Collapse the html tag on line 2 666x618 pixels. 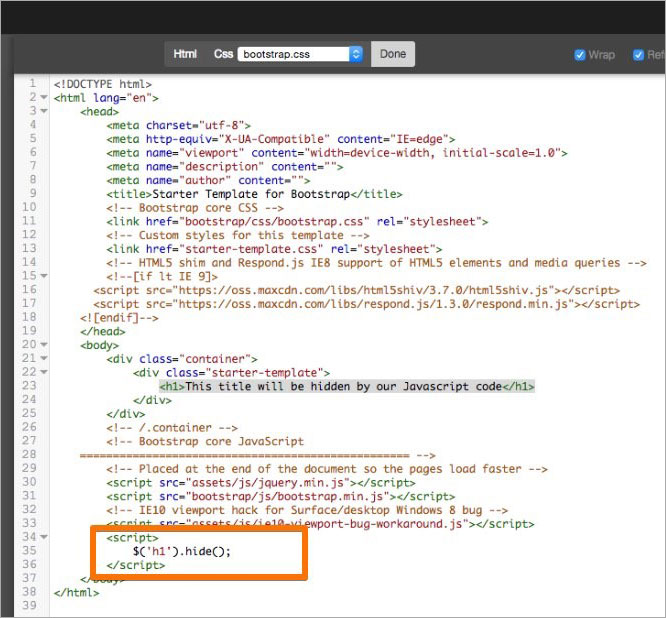[x=44, y=97]
